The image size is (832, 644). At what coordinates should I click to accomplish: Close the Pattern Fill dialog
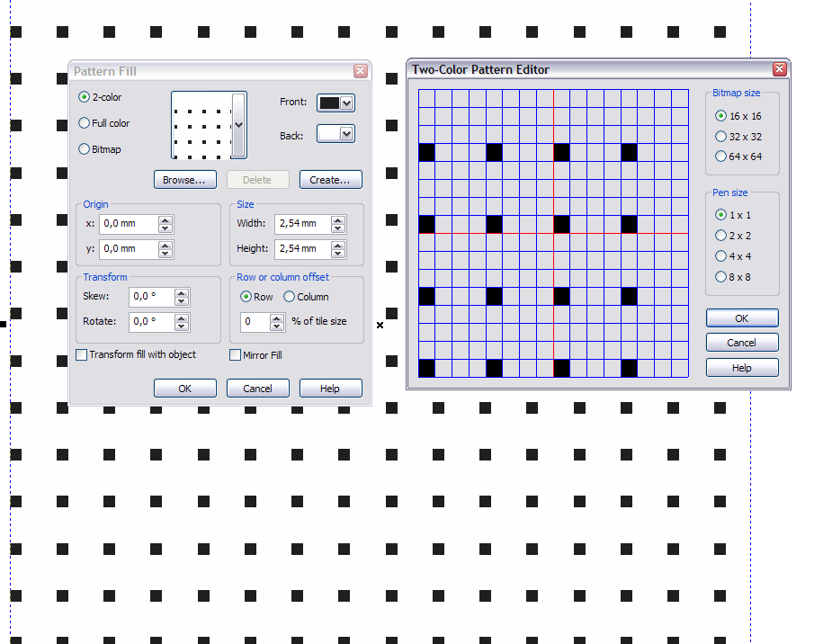361,70
